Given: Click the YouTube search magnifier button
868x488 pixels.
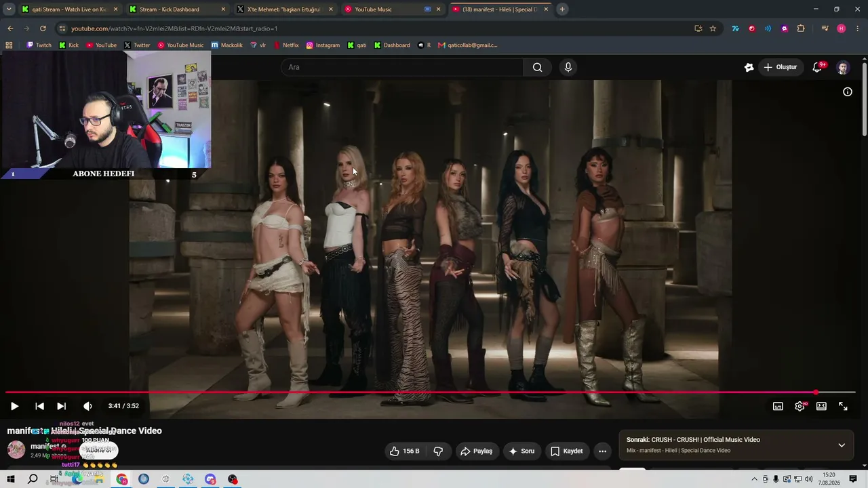Looking at the screenshot, I should coord(537,67).
